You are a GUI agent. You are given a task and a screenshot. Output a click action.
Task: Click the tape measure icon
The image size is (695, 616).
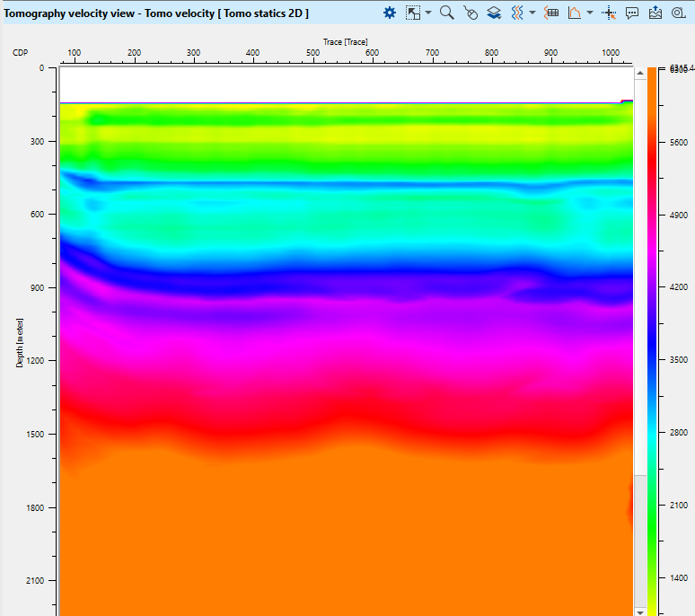pos(679,13)
